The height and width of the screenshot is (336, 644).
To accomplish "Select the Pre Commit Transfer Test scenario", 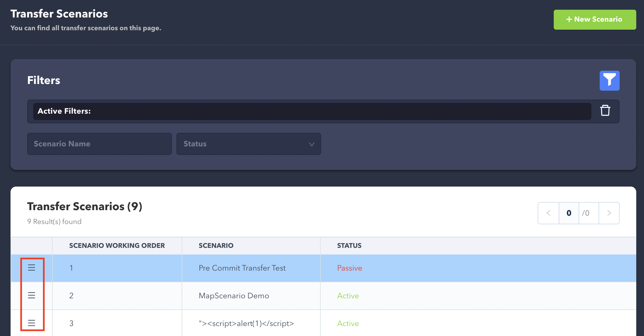I will (242, 268).
